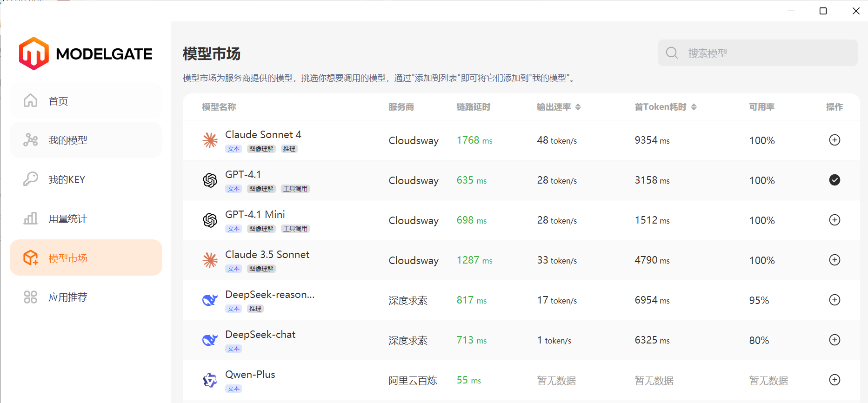Click the DeepSeek-chat whale icon
Image resolution: width=868 pixels, height=403 pixels.
(210, 340)
